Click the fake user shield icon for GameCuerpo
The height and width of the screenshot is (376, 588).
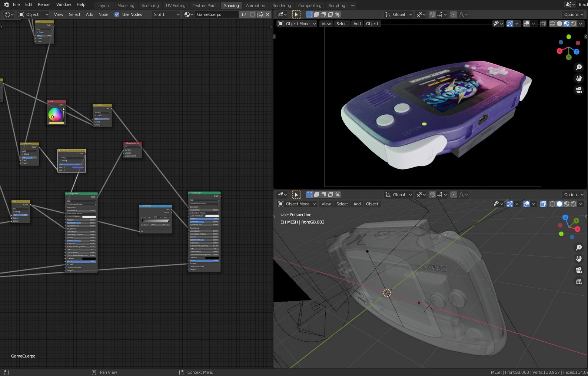pyautogui.click(x=253, y=14)
